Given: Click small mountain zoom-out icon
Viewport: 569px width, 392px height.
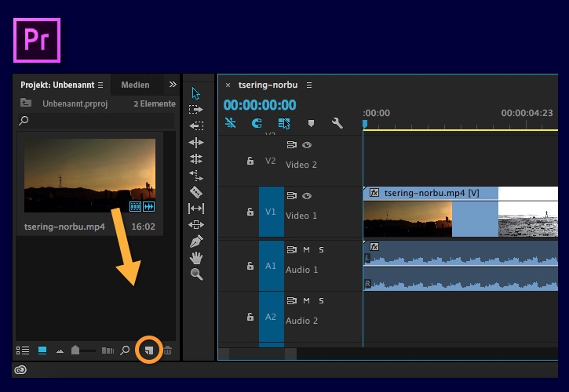Looking at the screenshot, I should coord(60,351).
